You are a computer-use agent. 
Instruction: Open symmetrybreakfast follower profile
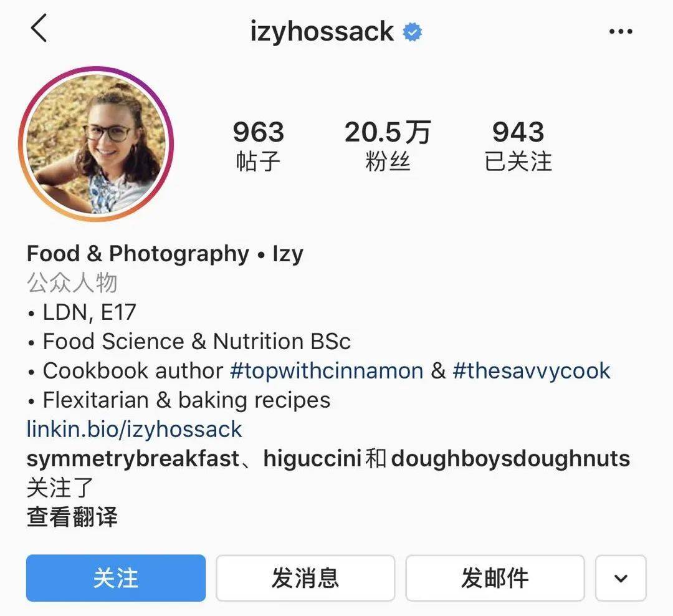pos(133,458)
